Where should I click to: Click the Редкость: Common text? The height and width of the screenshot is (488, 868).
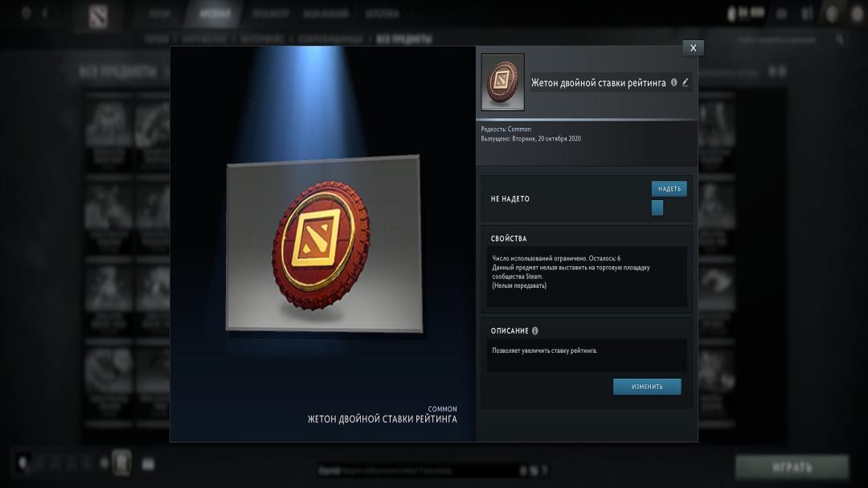click(506, 129)
